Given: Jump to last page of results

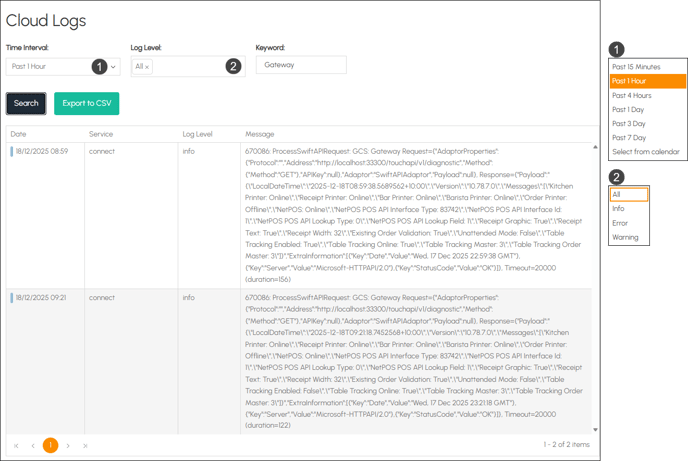Looking at the screenshot, I should (x=85, y=445).
